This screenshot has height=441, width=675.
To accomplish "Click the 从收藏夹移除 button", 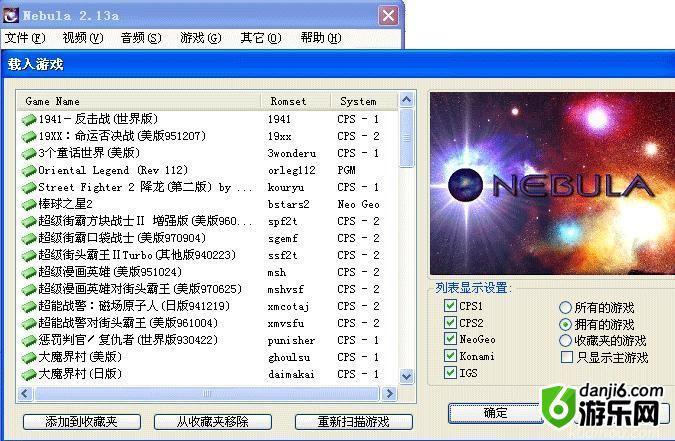I will click(x=213, y=422).
